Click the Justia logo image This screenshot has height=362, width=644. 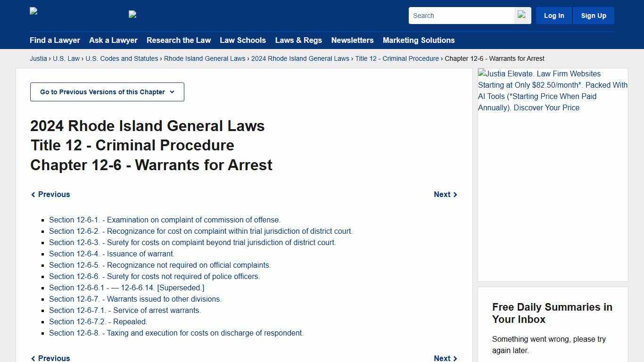tap(33, 11)
